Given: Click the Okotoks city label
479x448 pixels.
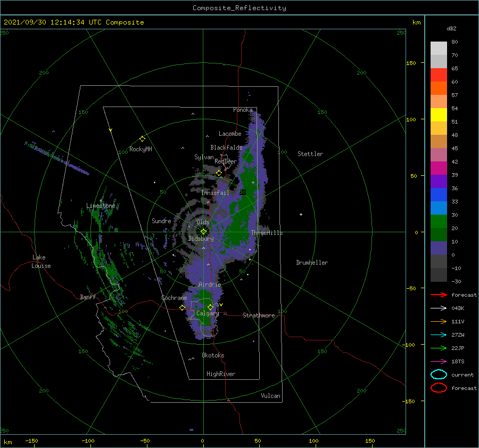Looking at the screenshot, I should tap(213, 355).
